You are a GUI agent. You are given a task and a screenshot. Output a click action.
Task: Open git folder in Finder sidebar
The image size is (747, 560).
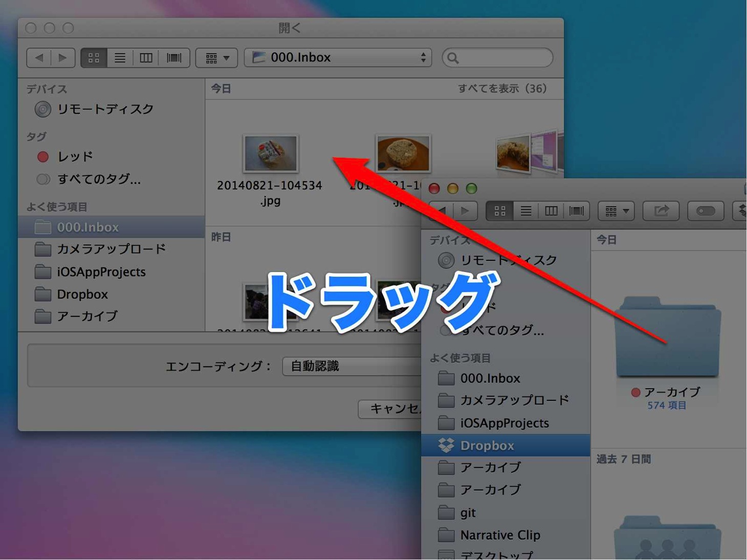tap(506, 512)
